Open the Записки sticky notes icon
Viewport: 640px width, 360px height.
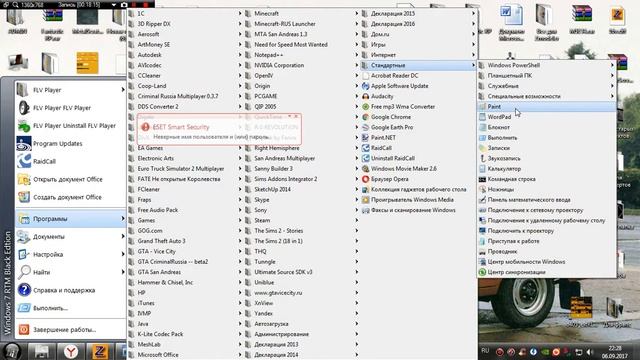482,148
